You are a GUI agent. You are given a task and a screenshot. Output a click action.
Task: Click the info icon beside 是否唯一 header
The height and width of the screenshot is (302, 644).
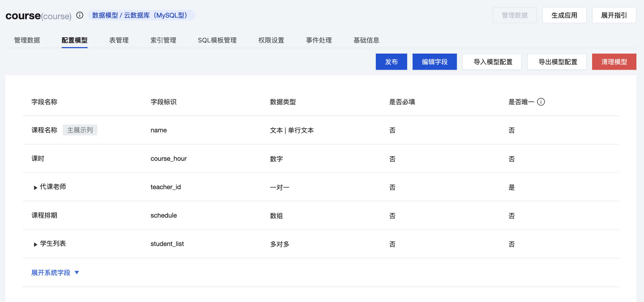point(541,102)
